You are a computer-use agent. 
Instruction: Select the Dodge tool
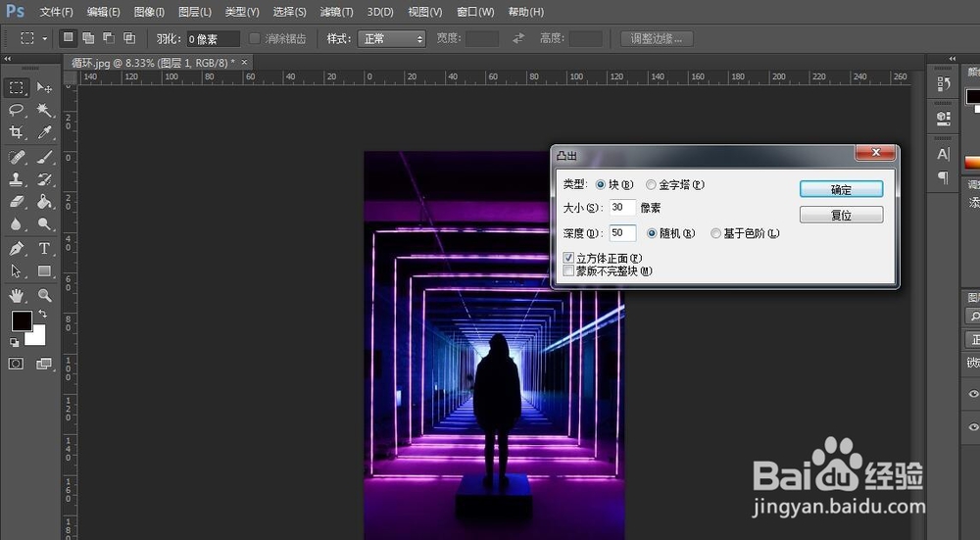[x=44, y=223]
